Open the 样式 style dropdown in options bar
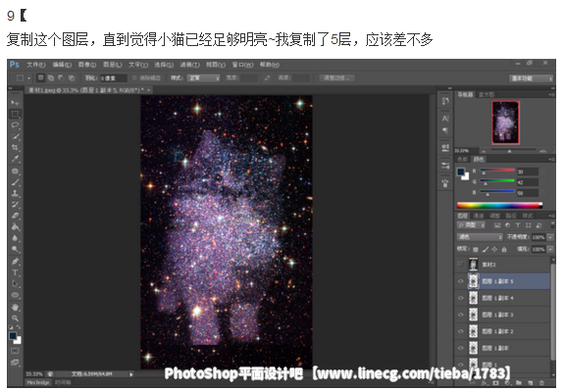 [203, 77]
